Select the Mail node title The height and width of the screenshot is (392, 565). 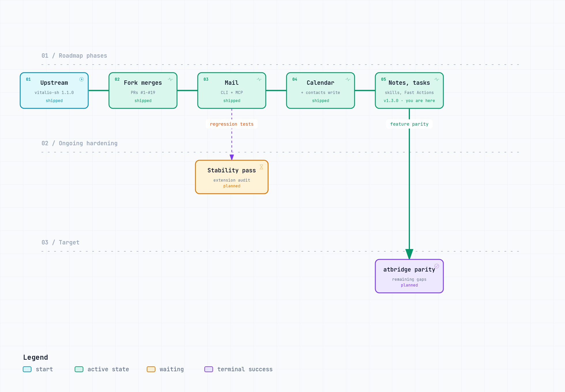(x=232, y=83)
